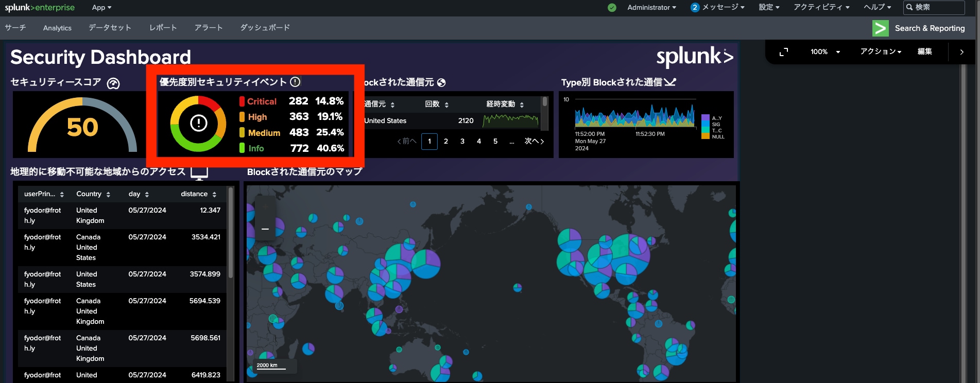Click 次へ next page link
The image size is (980, 383).
click(534, 141)
